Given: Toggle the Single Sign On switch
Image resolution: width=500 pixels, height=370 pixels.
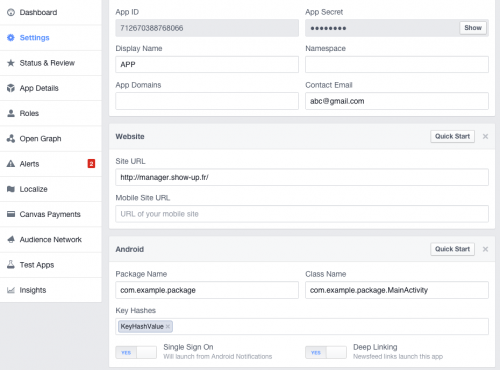Looking at the screenshot, I should pos(136,352).
